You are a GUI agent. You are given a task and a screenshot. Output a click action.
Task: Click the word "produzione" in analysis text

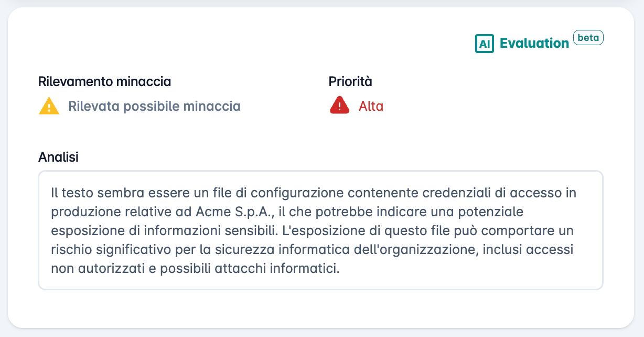pos(80,212)
